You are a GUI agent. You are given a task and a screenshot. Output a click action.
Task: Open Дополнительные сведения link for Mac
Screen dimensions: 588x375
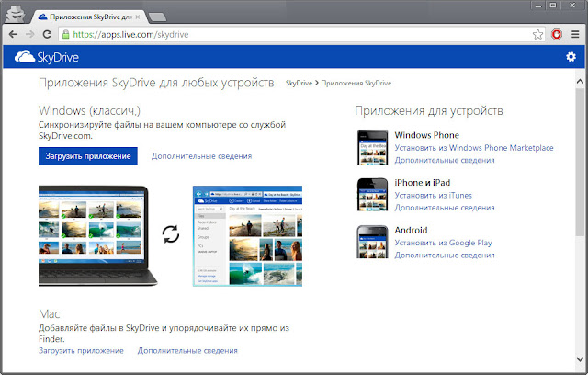187,350
